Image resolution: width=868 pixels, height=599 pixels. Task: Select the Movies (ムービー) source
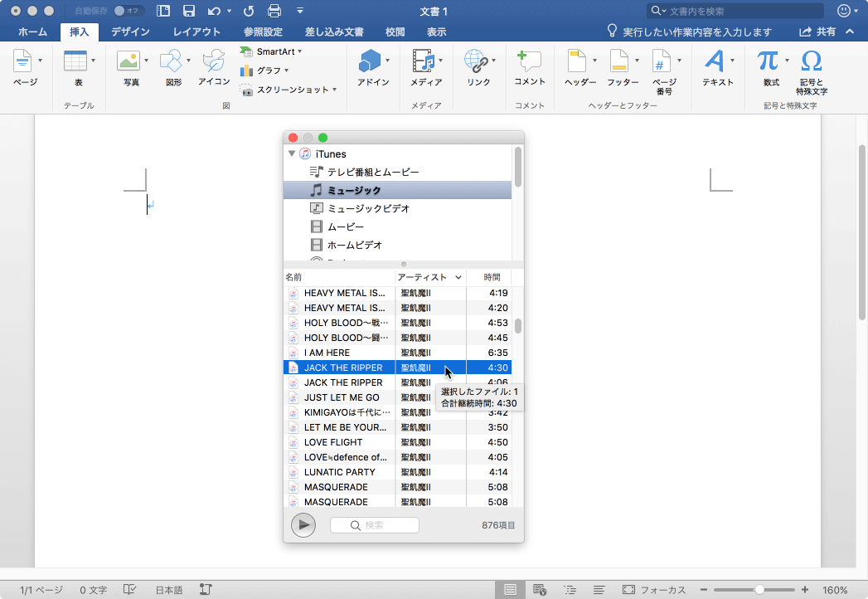click(x=397, y=226)
